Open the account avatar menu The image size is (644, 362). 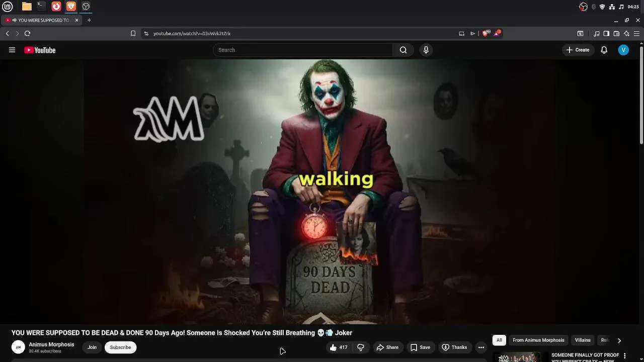(623, 50)
